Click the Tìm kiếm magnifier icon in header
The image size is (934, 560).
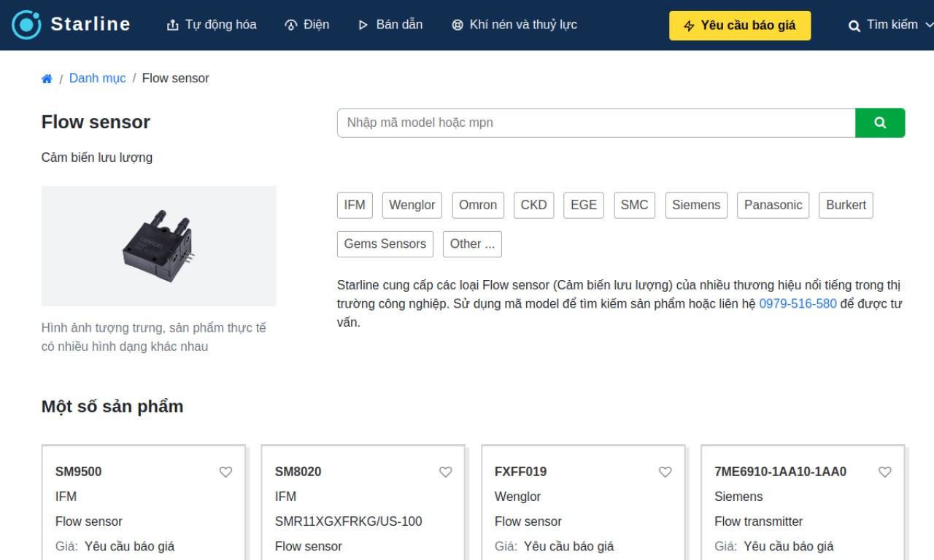coord(854,26)
